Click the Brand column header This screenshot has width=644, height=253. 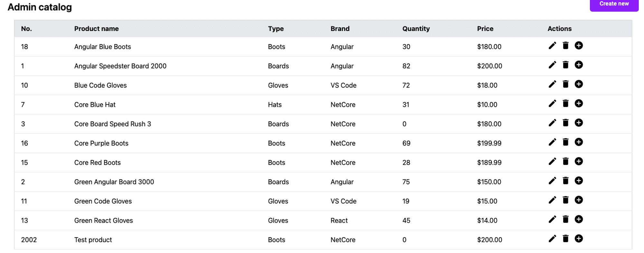340,29
